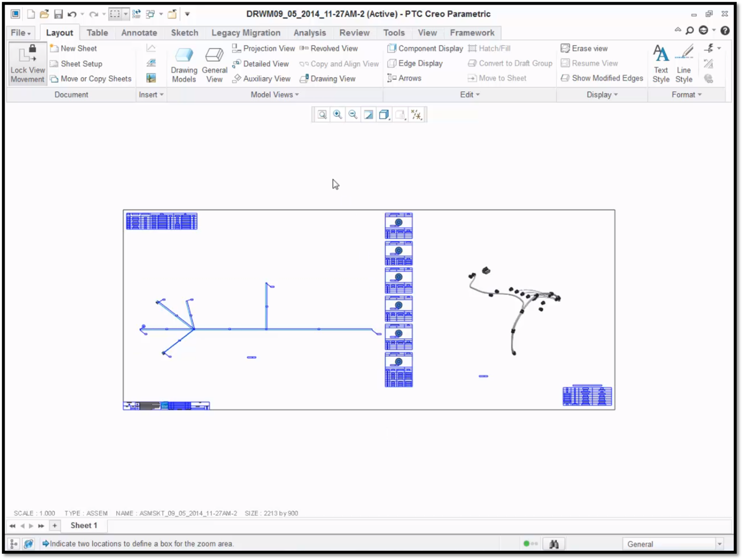743x560 pixels.
Task: Click the Refit zoom icon
Action: coord(322,115)
